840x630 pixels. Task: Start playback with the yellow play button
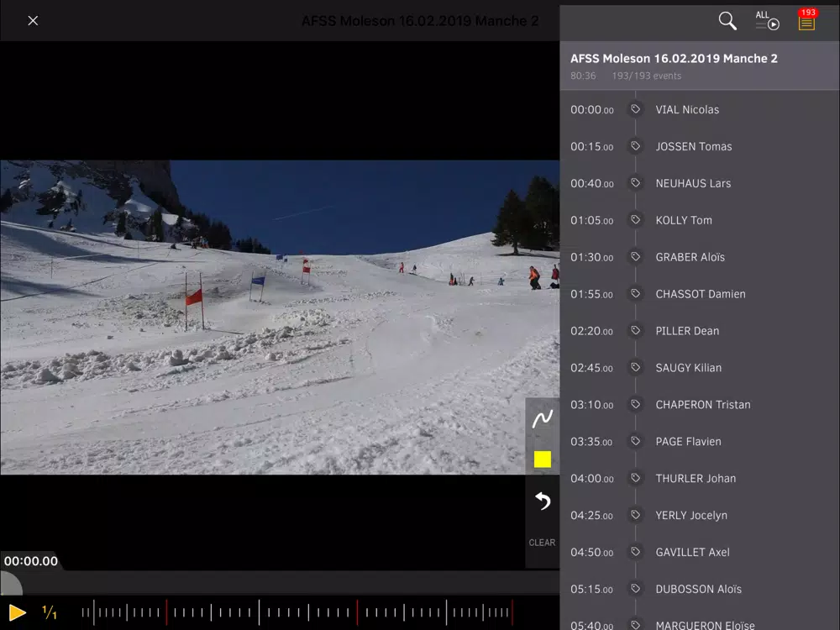17,612
